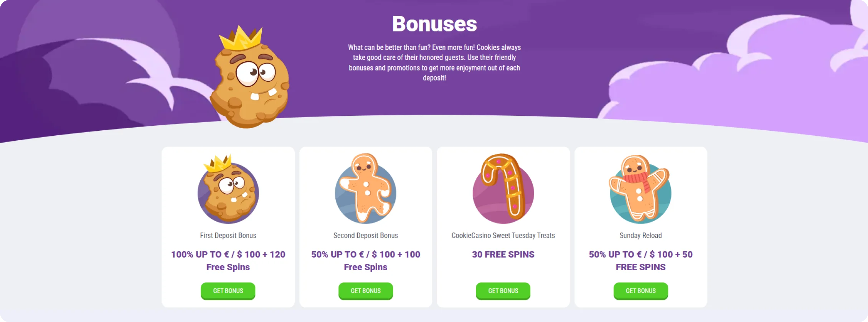Click the 50% + 100 Free Spins offer
This screenshot has width=868, height=322.
click(x=366, y=261)
